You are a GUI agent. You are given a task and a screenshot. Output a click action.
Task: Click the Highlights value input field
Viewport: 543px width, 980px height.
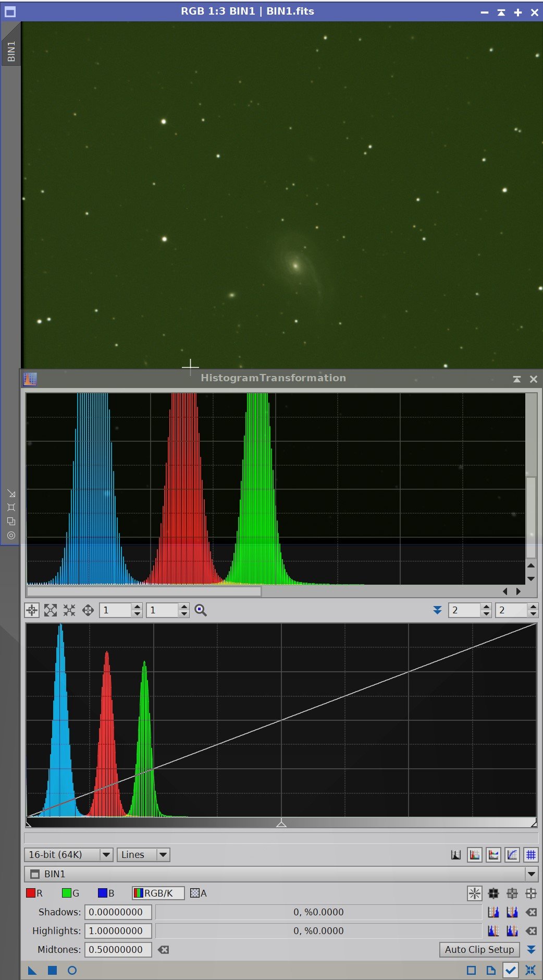point(118,931)
